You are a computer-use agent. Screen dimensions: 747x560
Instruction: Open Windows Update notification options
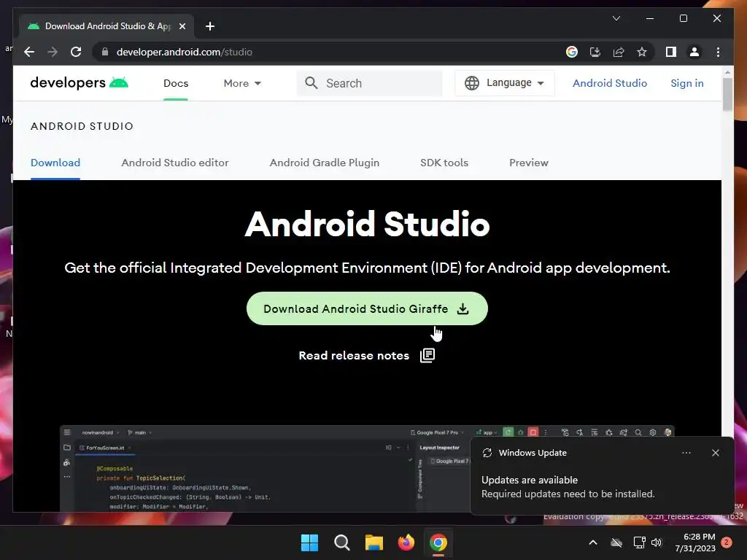(686, 453)
